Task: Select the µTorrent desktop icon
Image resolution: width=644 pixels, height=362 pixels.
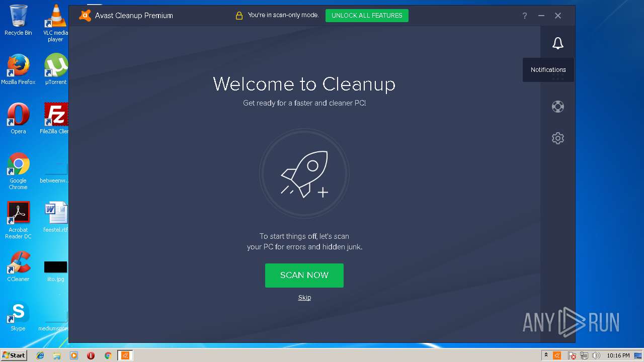Action: point(56,69)
